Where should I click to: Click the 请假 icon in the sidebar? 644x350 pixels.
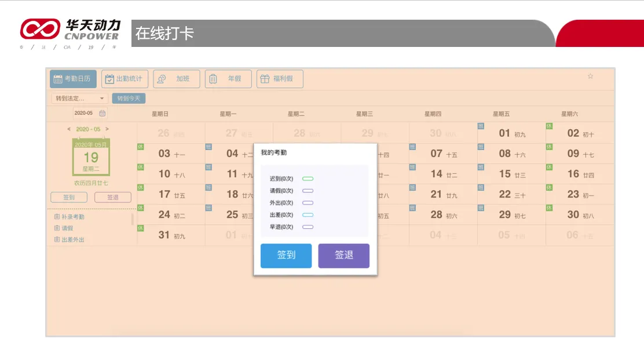57,228
